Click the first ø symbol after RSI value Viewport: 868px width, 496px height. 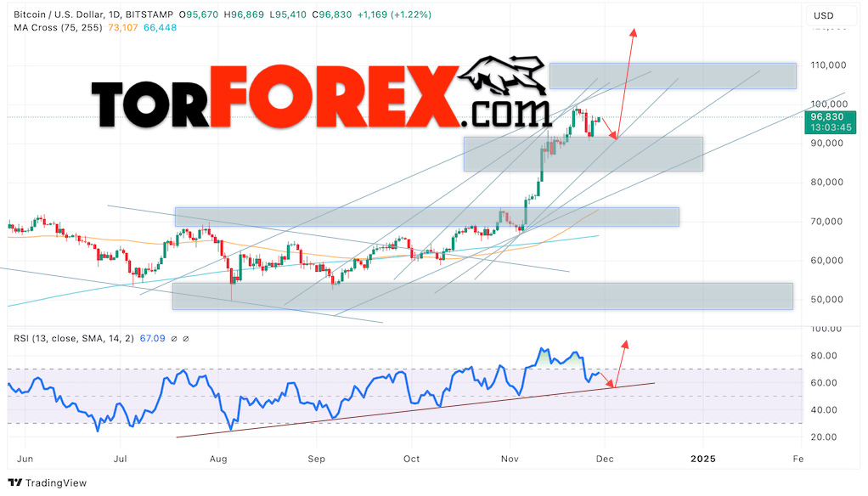(174, 338)
